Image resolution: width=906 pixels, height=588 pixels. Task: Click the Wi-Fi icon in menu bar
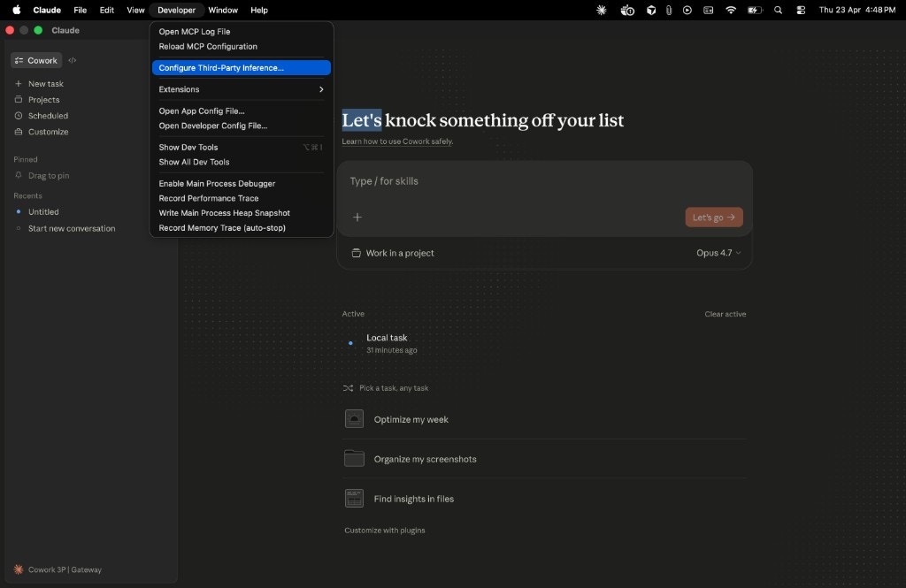point(730,10)
